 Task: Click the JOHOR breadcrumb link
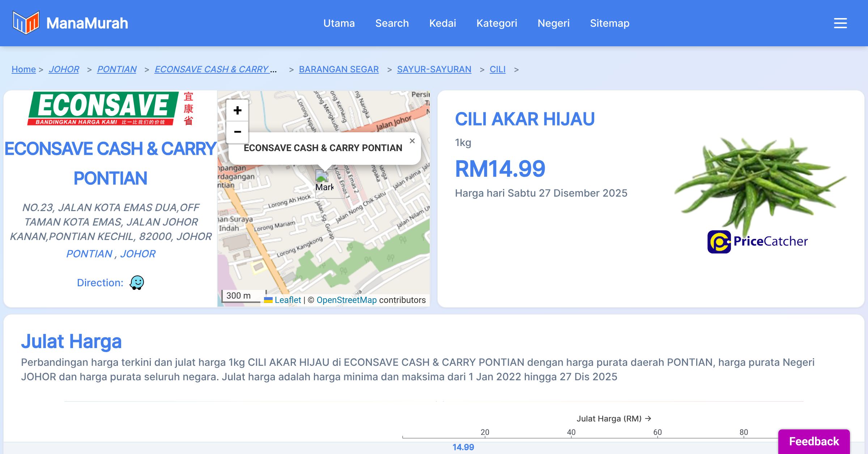coord(64,69)
